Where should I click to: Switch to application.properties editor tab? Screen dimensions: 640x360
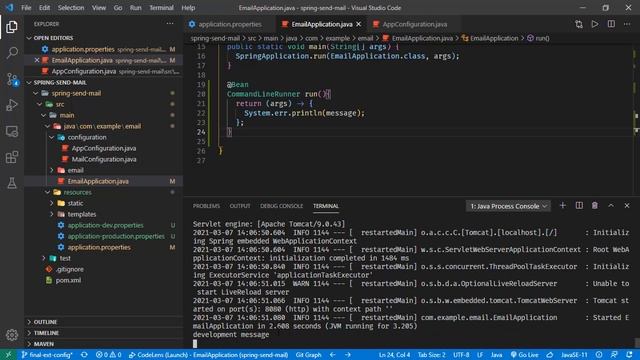pyautogui.click(x=229, y=24)
